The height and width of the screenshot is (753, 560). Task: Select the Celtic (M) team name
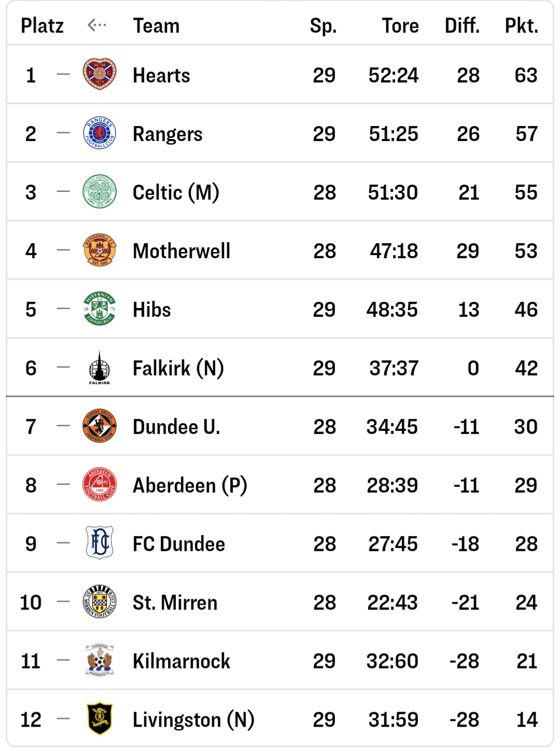[x=176, y=193]
